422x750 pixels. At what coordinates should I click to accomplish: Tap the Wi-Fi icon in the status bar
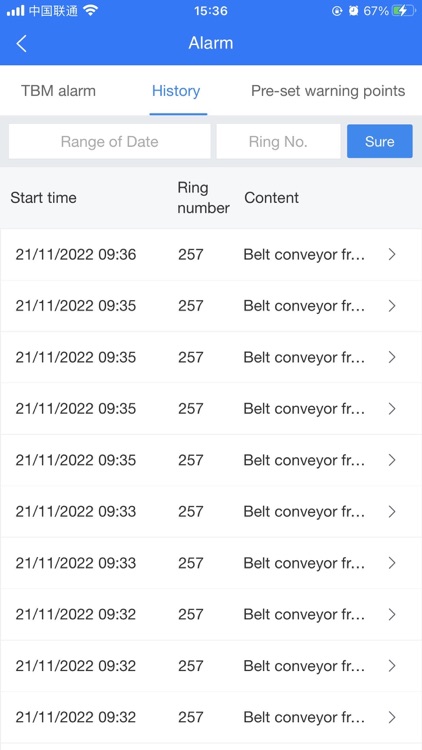pyautogui.click(x=90, y=11)
